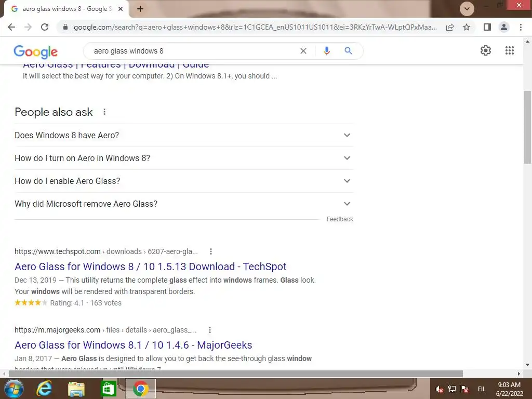Open Windows Start button
The image size is (532, 399).
[14, 389]
